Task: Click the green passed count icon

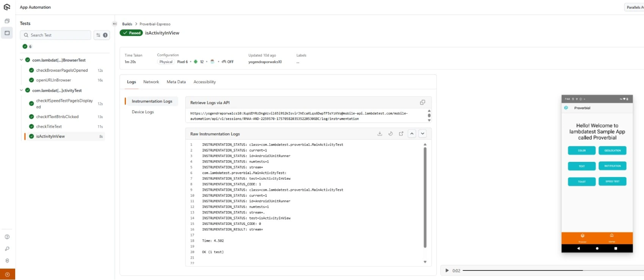Action: [25, 46]
